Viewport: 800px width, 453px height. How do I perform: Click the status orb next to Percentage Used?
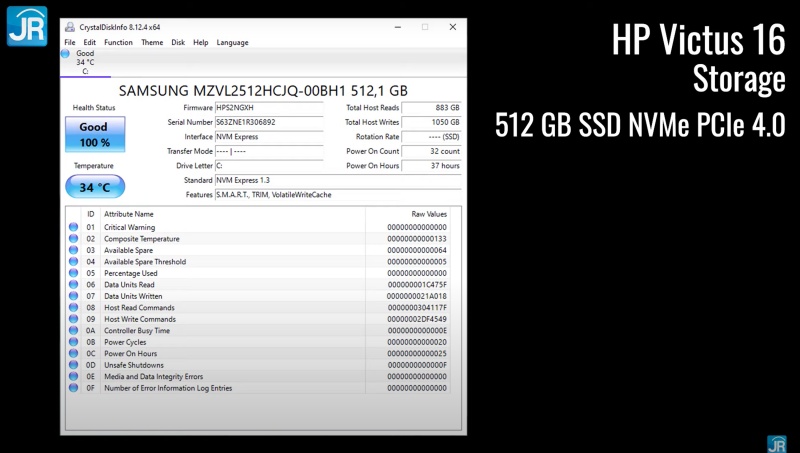point(73,273)
